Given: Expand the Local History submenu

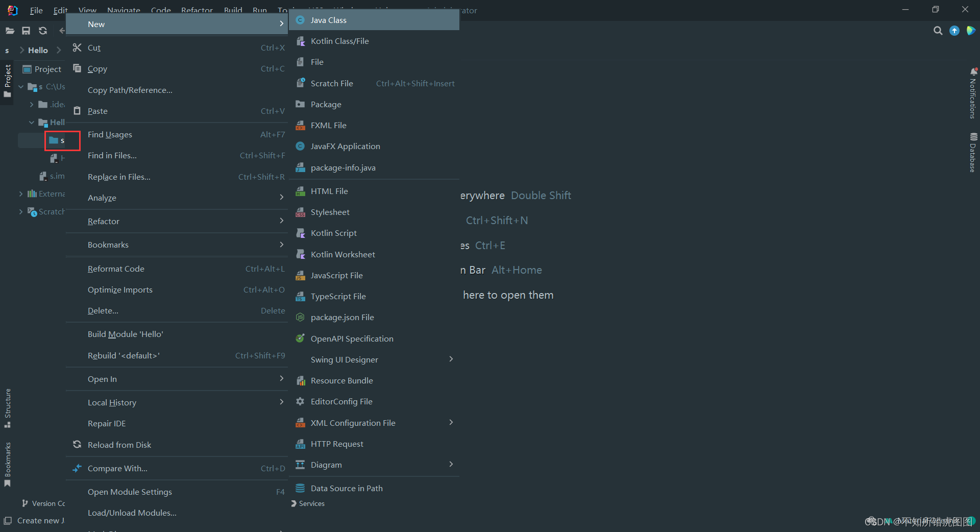Looking at the screenshot, I should [x=177, y=402].
